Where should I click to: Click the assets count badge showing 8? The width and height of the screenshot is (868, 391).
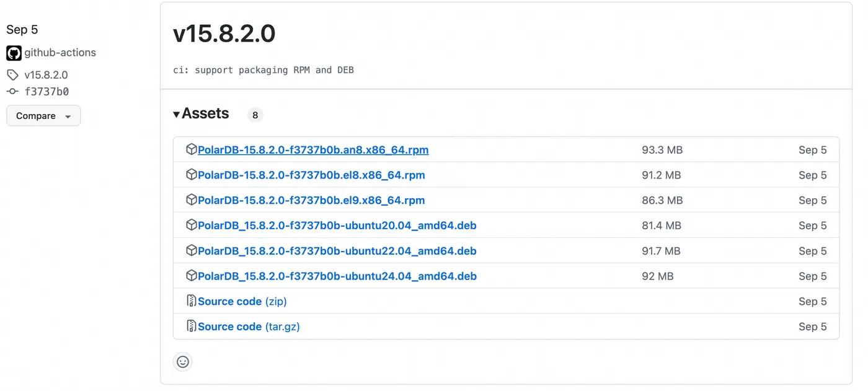point(255,115)
